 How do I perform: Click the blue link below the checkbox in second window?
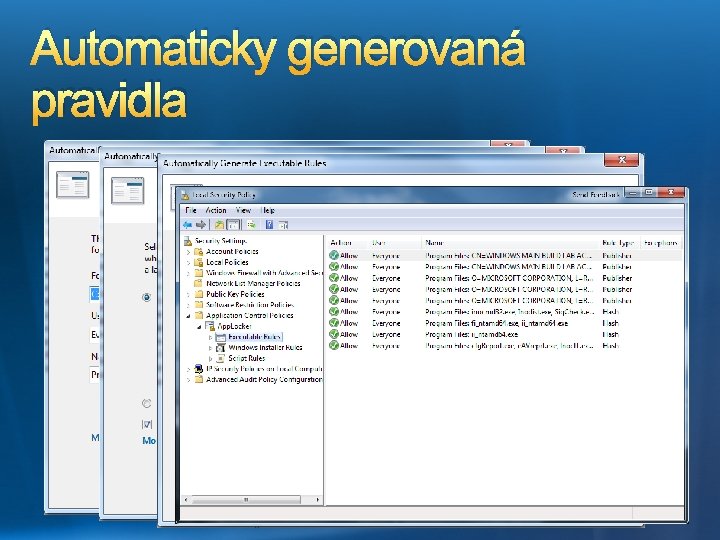(149, 441)
